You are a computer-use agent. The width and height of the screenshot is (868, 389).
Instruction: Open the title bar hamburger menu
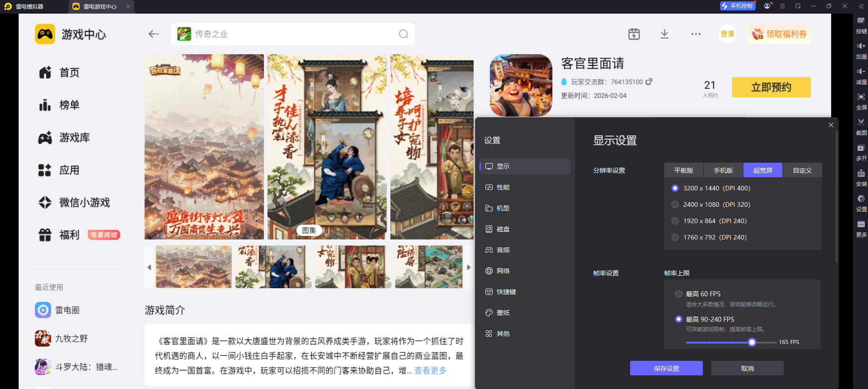tap(782, 6)
